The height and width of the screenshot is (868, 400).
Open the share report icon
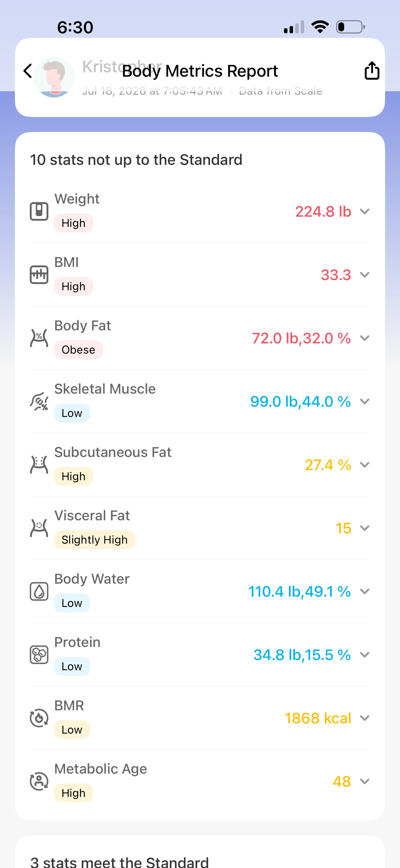pyautogui.click(x=372, y=70)
